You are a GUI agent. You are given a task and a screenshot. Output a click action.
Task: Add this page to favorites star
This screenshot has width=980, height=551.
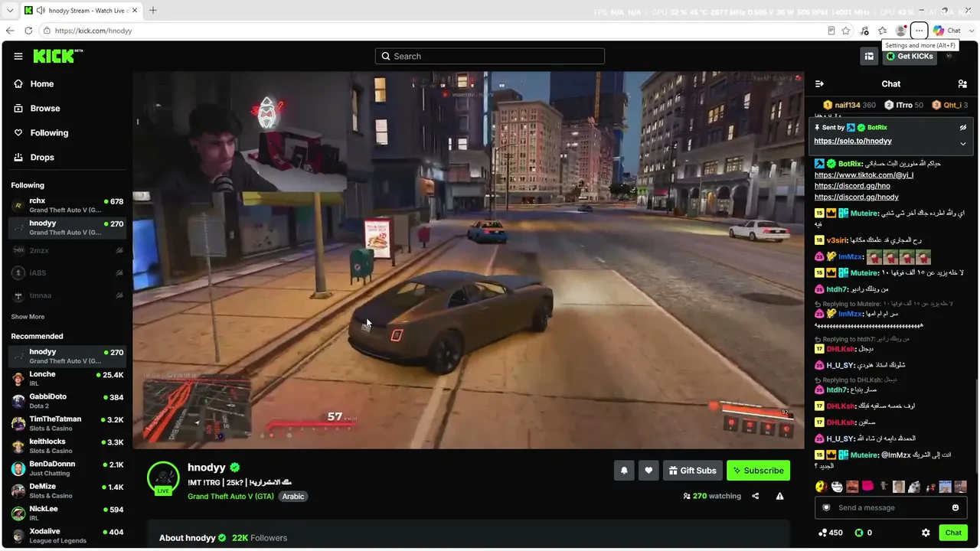tap(846, 31)
